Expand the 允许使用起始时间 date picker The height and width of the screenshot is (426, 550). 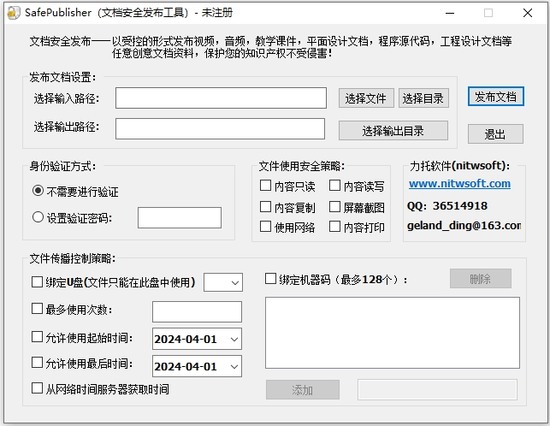click(234, 339)
